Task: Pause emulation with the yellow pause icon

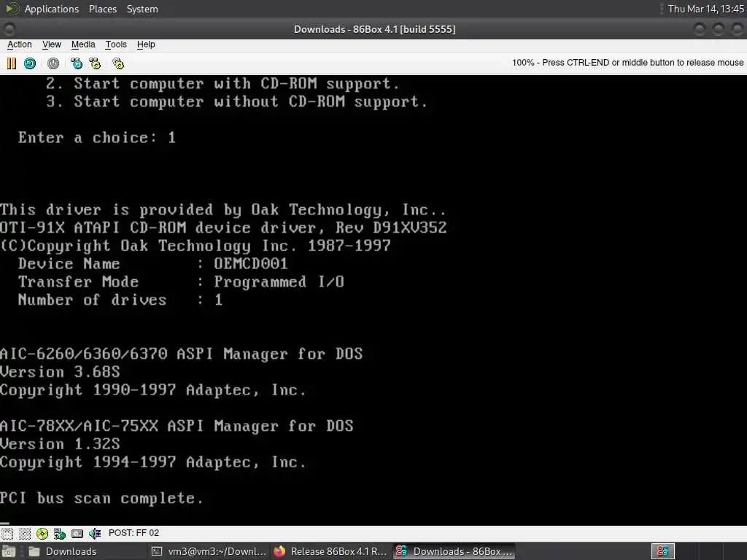Action: coord(12,63)
